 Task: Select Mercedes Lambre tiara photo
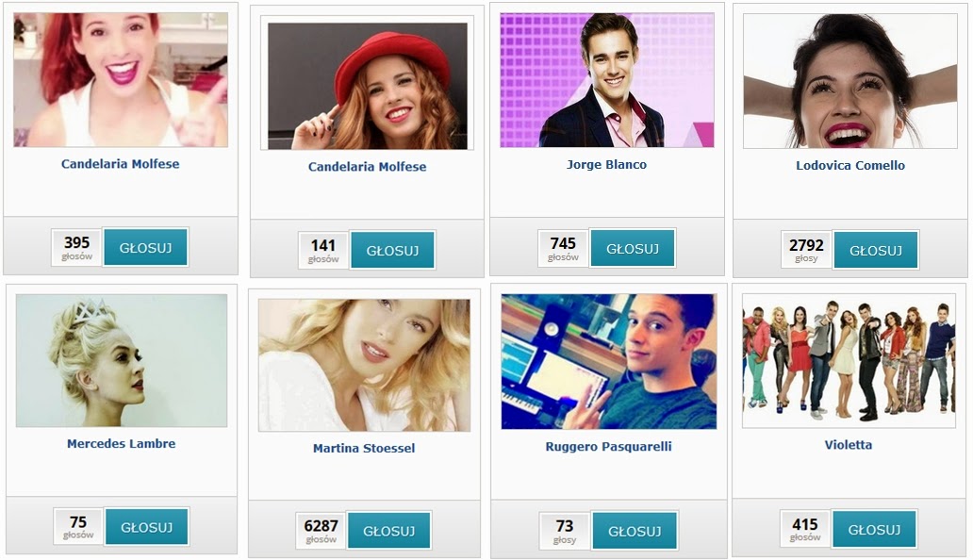click(x=122, y=360)
